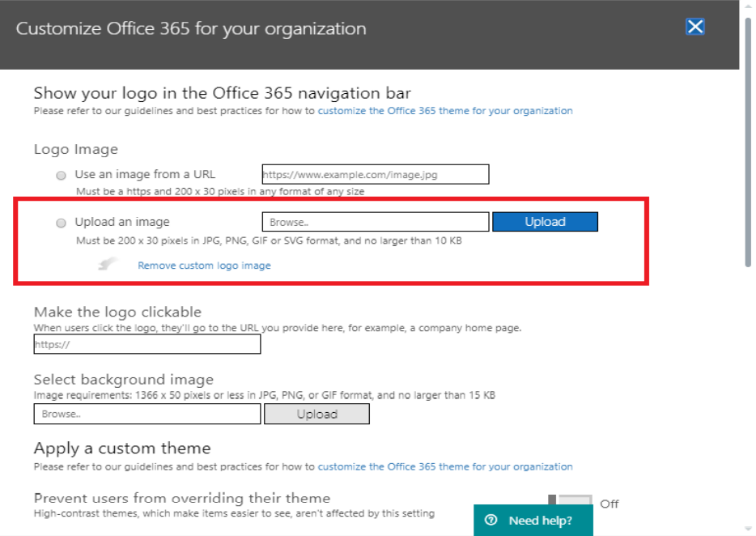This screenshot has height=536, width=756.
Task: Click the background image Browse field
Action: pyautogui.click(x=147, y=414)
